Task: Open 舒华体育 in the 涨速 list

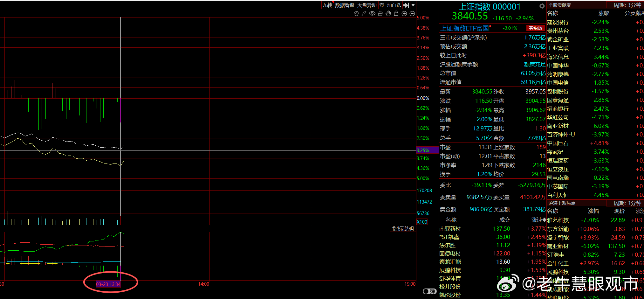Action: 450,278
